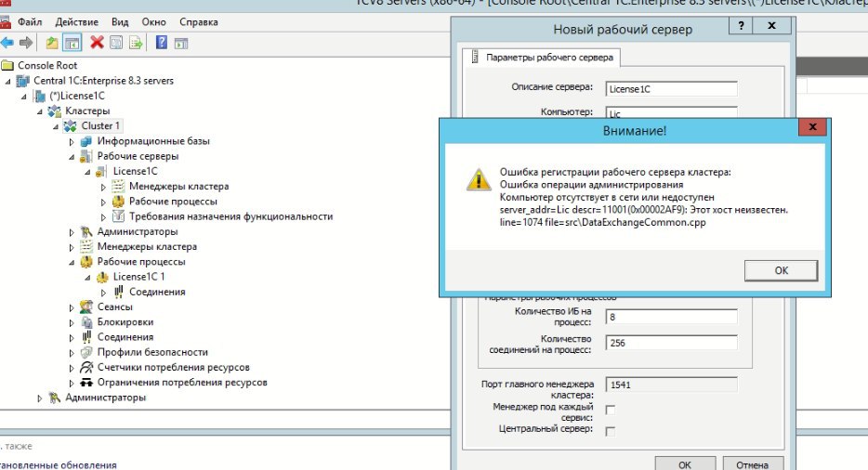Click the Количество ИБ на процесс field
Screen dimensions: 868x470
672,317
